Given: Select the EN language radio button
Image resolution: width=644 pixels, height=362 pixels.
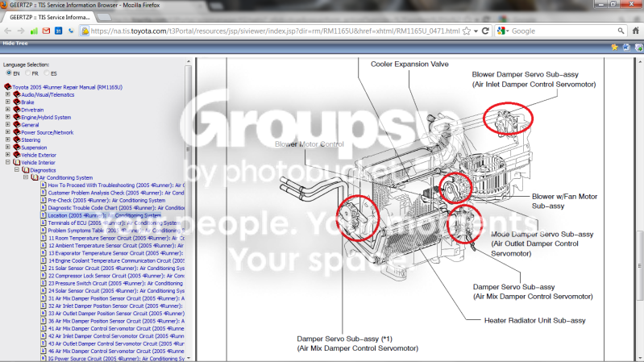Looking at the screenshot, I should (x=9, y=73).
